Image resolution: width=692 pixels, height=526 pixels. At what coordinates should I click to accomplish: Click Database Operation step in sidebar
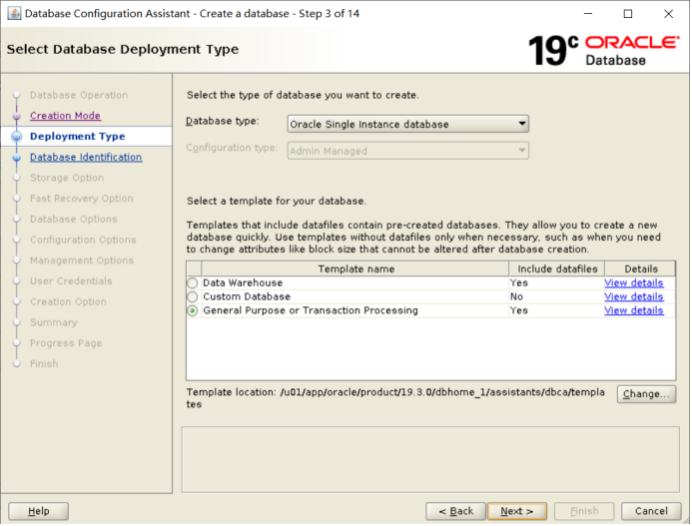79,95
